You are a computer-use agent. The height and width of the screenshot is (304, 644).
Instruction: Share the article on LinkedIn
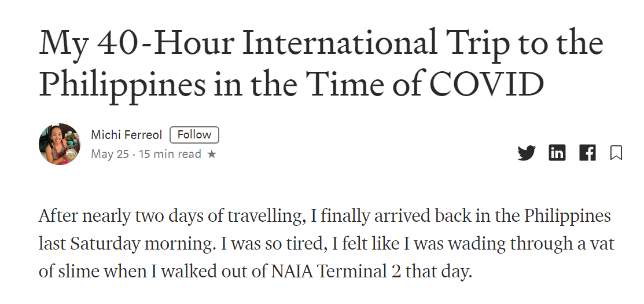point(557,153)
